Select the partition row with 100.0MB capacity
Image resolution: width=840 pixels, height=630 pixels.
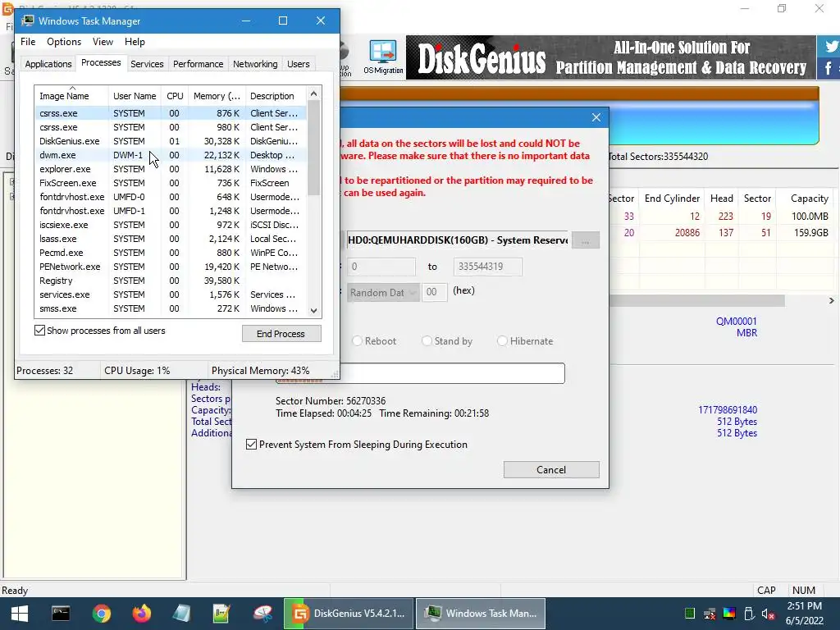coord(722,217)
